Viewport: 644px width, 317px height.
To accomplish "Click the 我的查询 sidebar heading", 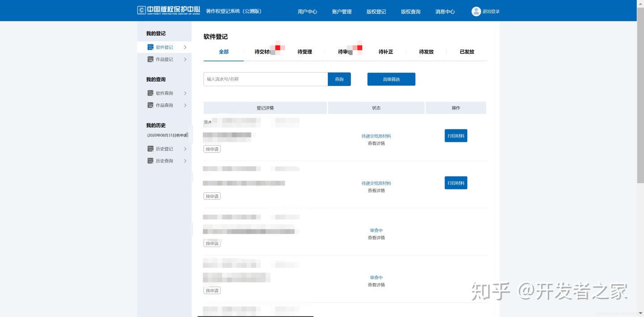I will point(156,80).
